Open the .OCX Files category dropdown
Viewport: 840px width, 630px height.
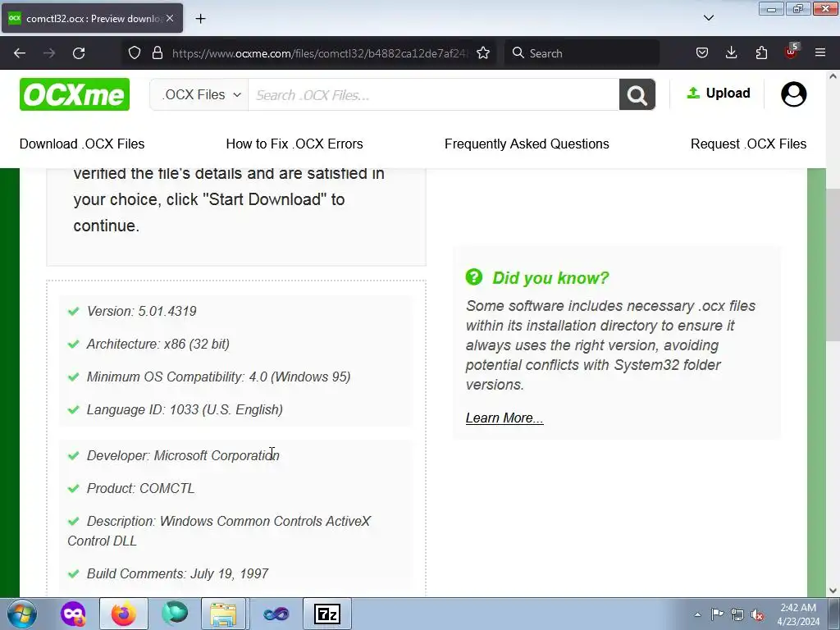(x=199, y=95)
